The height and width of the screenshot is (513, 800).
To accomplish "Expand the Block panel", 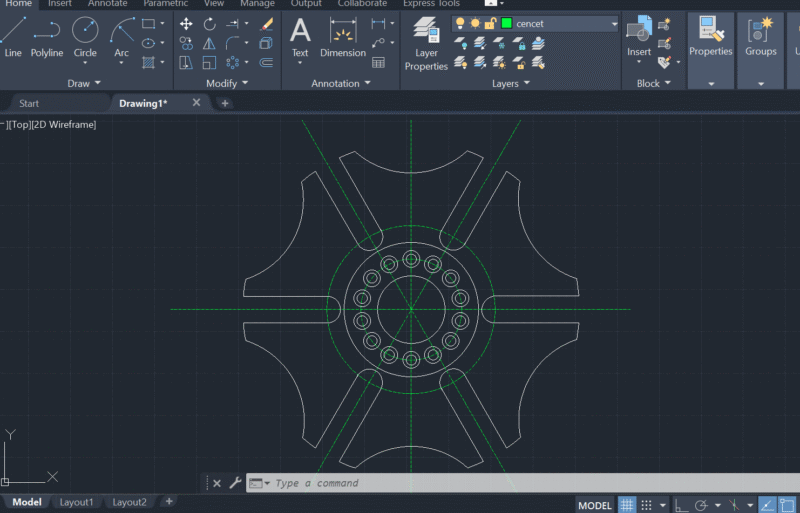I will click(x=654, y=83).
